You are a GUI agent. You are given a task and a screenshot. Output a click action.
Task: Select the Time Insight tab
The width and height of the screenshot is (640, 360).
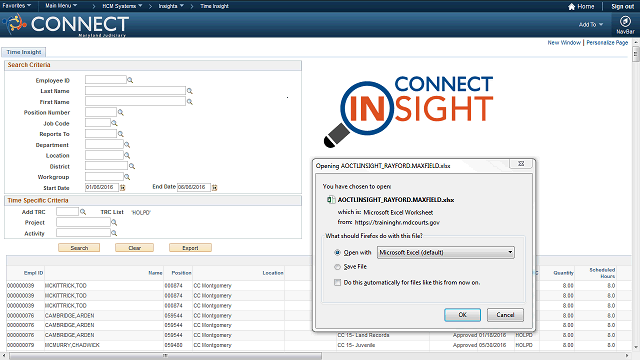pos(24,52)
